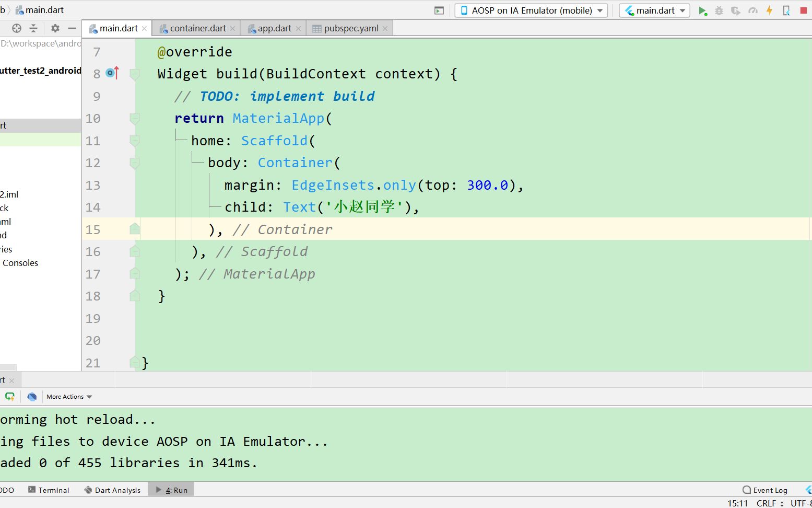Collapse class fold marker at line 21
The image size is (812, 508).
135,362
